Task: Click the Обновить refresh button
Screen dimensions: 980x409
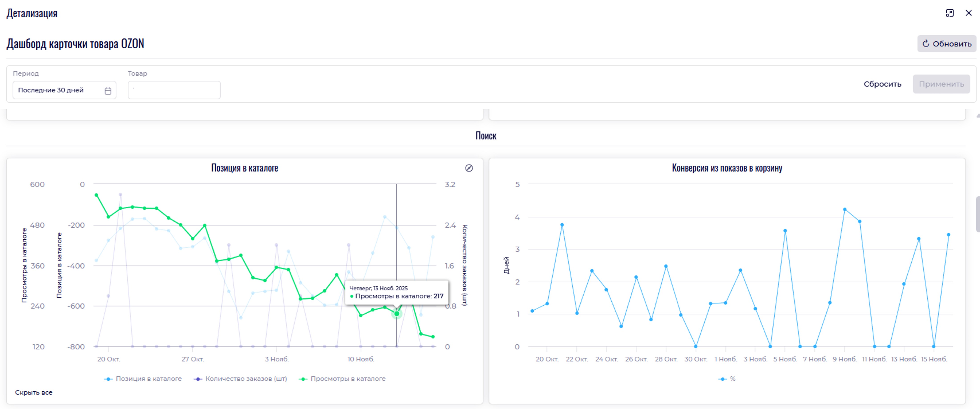Action: (947, 44)
